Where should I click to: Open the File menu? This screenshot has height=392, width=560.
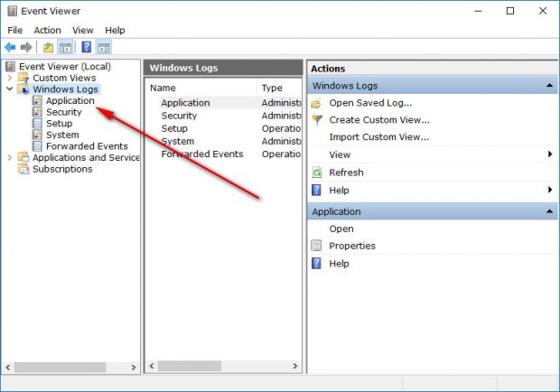click(x=15, y=31)
